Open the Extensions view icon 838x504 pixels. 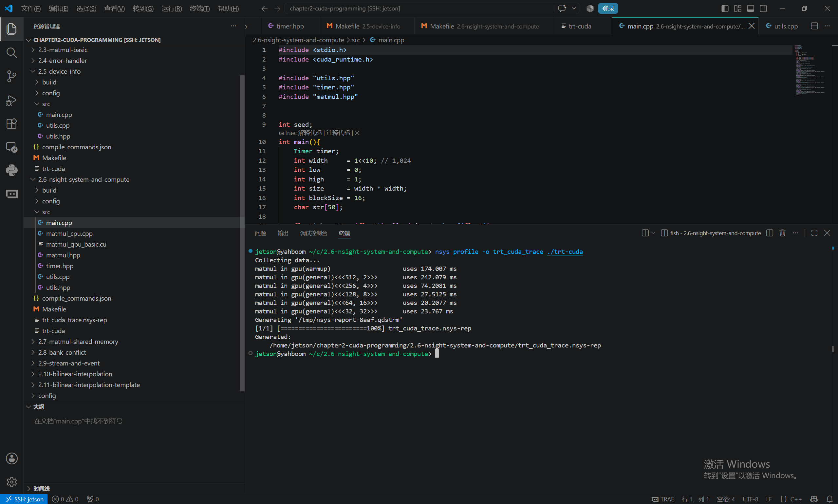pyautogui.click(x=11, y=123)
